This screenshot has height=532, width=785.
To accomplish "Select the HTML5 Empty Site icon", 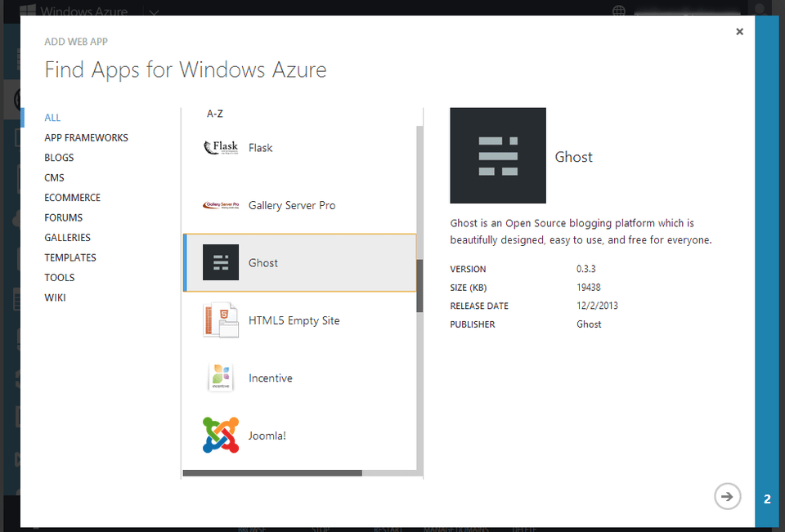I will [x=221, y=320].
